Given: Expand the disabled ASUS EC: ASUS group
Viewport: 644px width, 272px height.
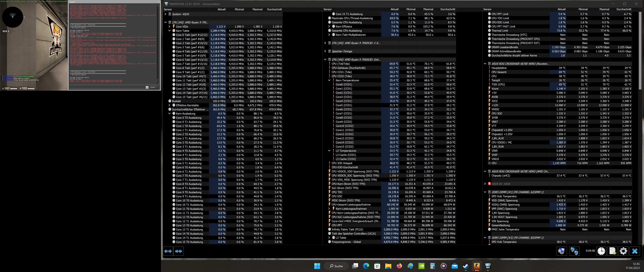Looking at the screenshot, I should click(x=485, y=184).
